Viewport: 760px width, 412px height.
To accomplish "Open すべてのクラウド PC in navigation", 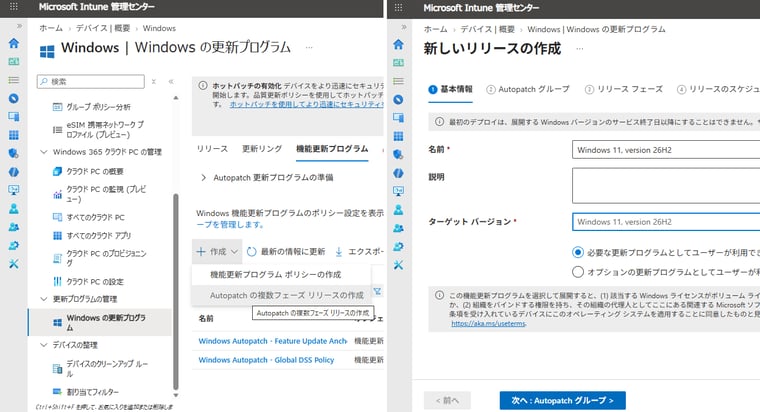I will pos(95,217).
